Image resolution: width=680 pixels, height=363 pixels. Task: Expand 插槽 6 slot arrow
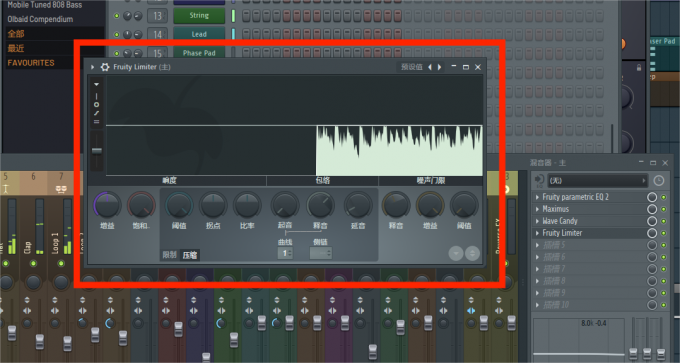pyautogui.click(x=537, y=257)
